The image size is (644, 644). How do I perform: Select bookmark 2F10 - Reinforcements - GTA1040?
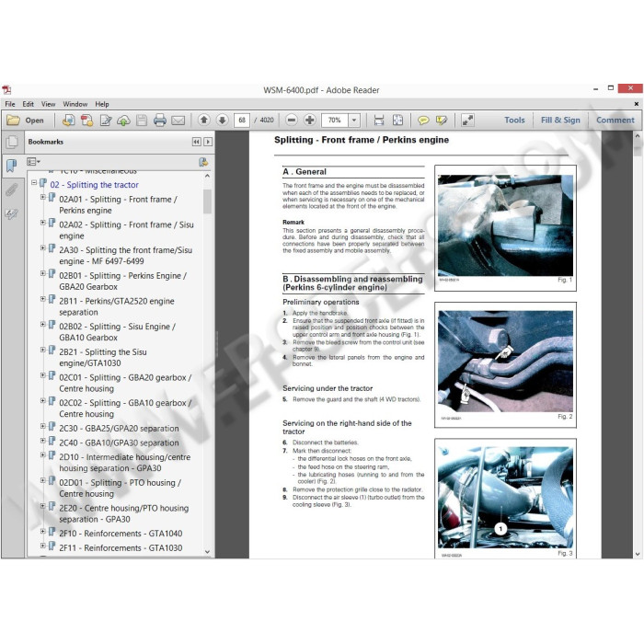[121, 534]
